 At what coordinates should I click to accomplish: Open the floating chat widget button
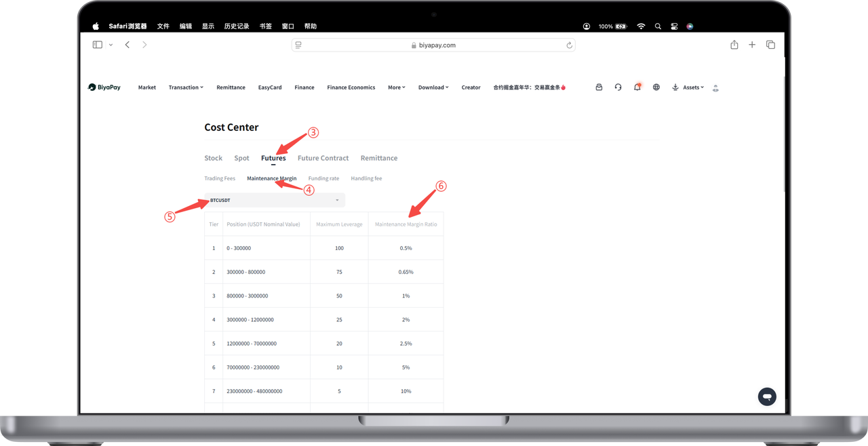pos(767,397)
